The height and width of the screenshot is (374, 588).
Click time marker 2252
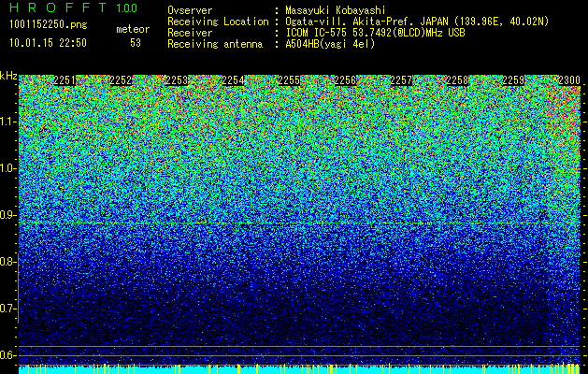(122, 80)
